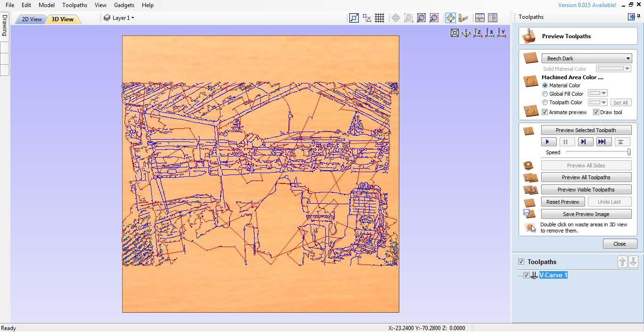Viewport: 644px width, 332px height.
Task: Click the save preview image disk icon
Action: [529, 214]
